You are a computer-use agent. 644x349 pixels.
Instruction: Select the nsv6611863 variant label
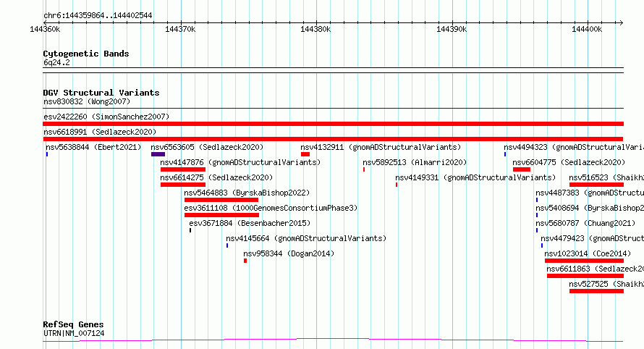pos(595,269)
